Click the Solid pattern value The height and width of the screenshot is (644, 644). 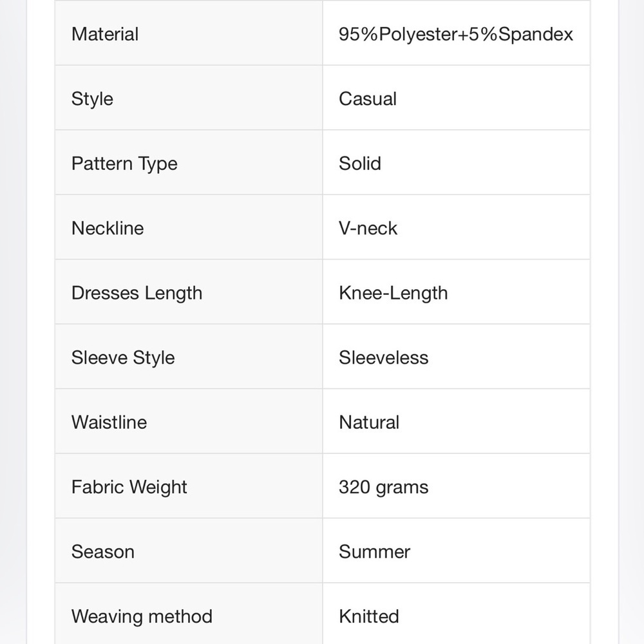[360, 164]
